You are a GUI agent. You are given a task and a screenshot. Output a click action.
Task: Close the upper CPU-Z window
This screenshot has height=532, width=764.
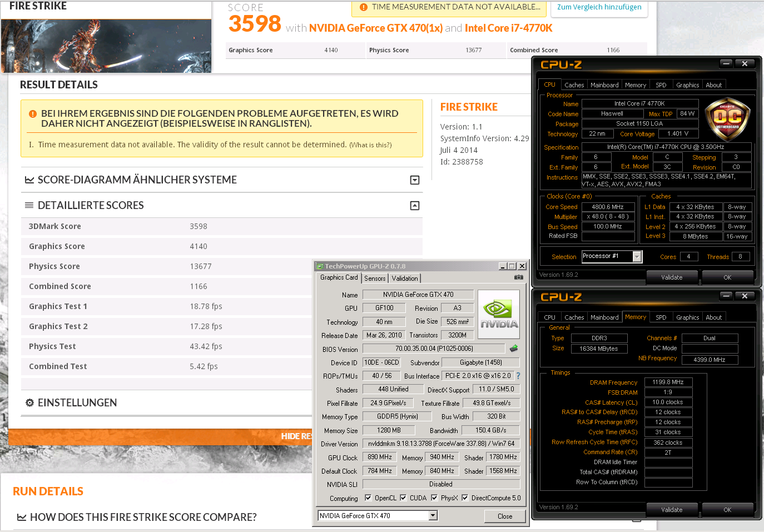coord(745,63)
